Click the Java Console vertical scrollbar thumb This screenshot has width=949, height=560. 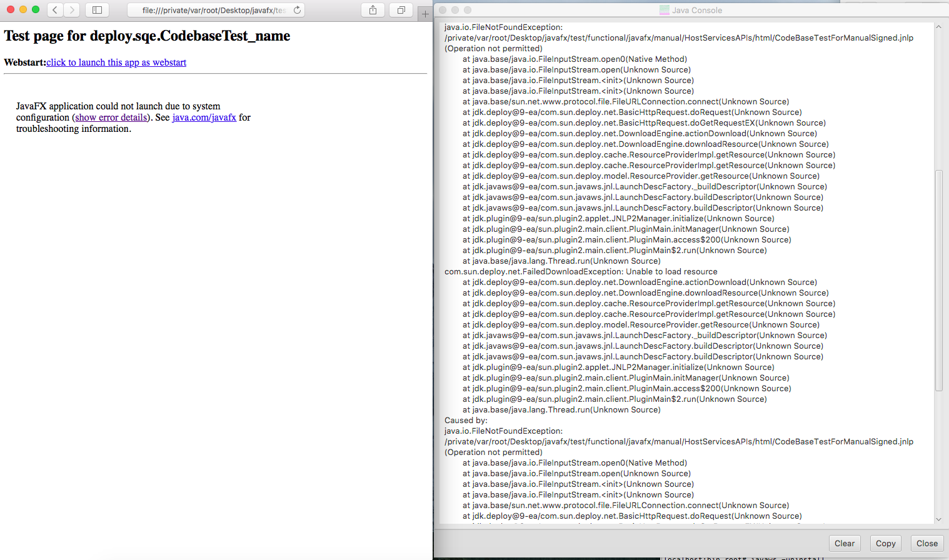[x=938, y=281]
